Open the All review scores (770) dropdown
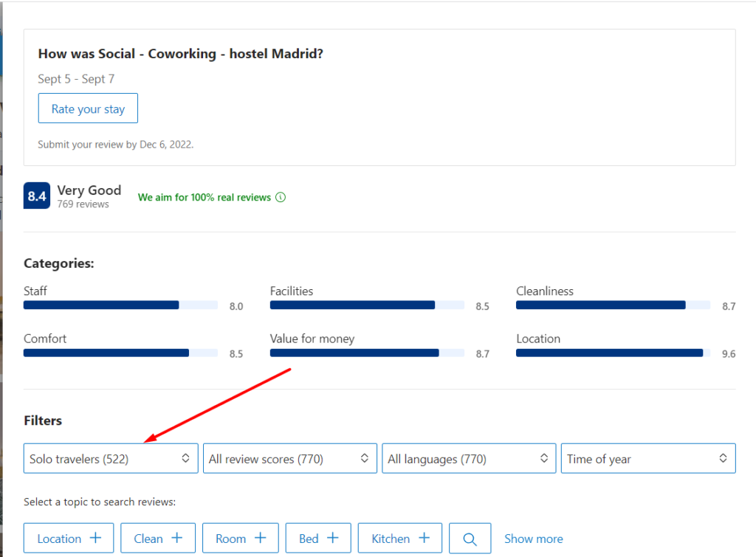This screenshot has width=756, height=557. tap(289, 458)
